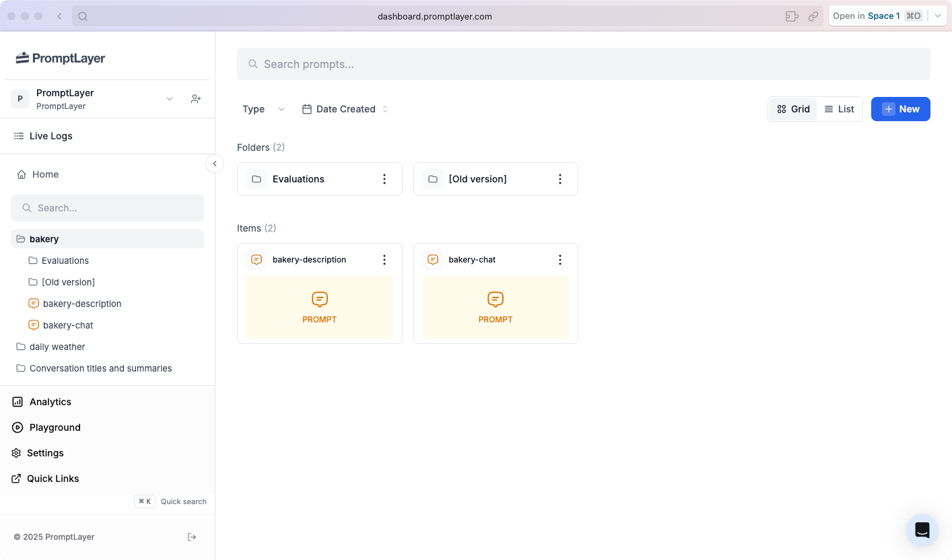Viewport: 952px width, 560px height.
Task: Open bakery-description prompt thumbnail
Action: [320, 308]
